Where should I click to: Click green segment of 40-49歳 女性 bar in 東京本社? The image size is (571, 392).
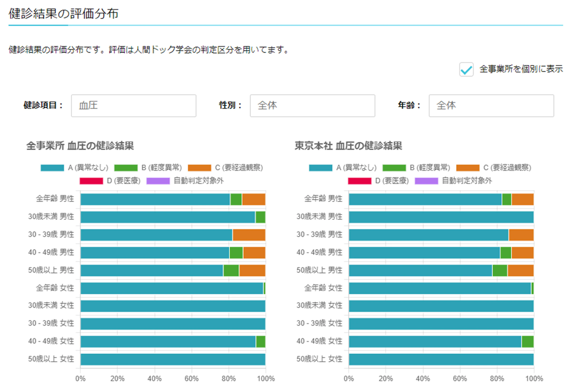click(x=528, y=342)
